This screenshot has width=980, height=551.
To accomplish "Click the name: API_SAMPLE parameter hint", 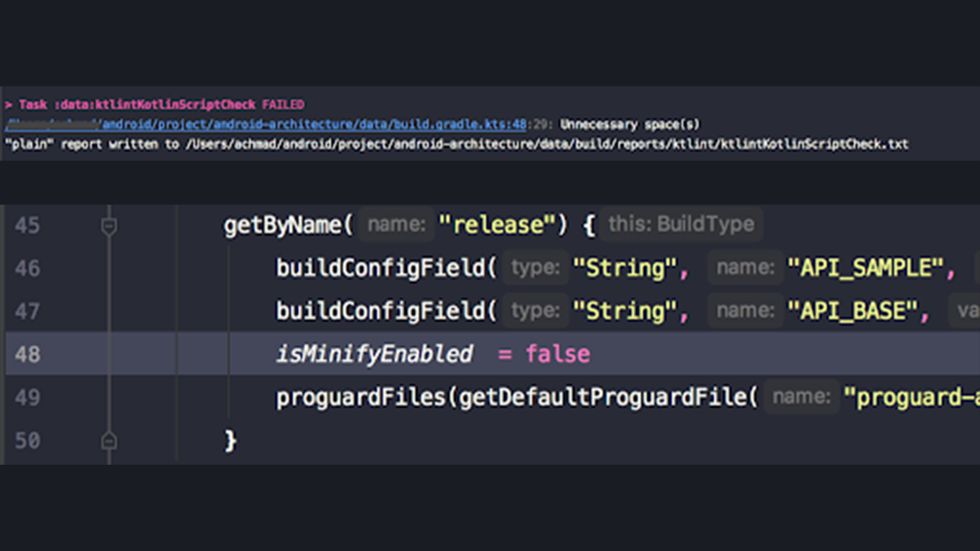I will tap(745, 267).
